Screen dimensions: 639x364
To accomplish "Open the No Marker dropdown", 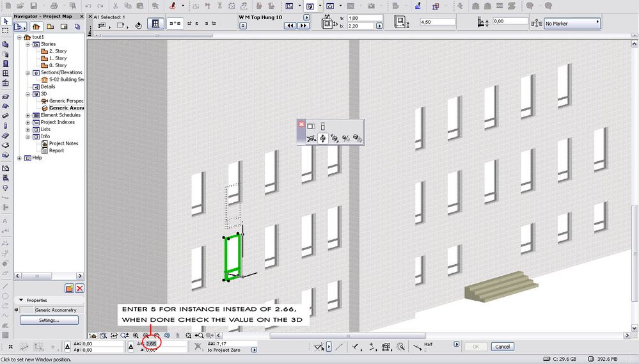I will point(572,23).
